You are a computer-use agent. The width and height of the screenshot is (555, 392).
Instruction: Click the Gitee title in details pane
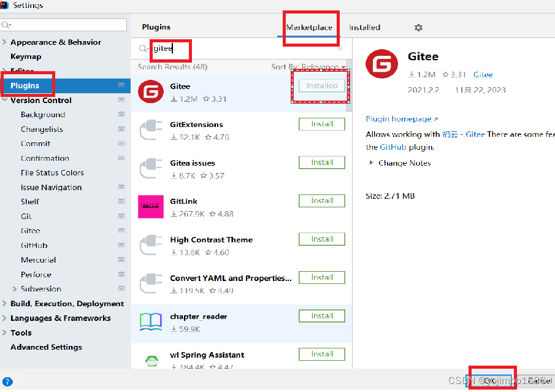tap(423, 56)
